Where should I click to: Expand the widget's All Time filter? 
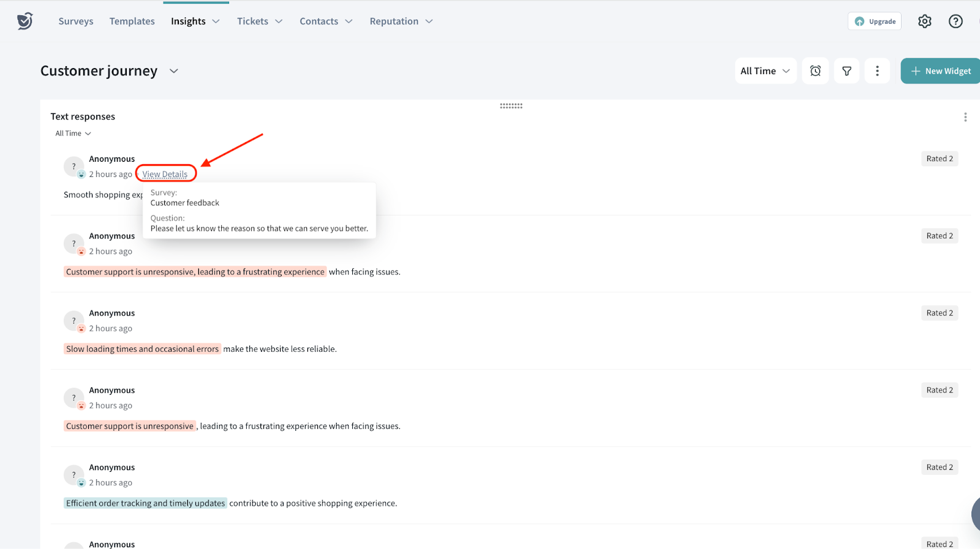pyautogui.click(x=73, y=134)
